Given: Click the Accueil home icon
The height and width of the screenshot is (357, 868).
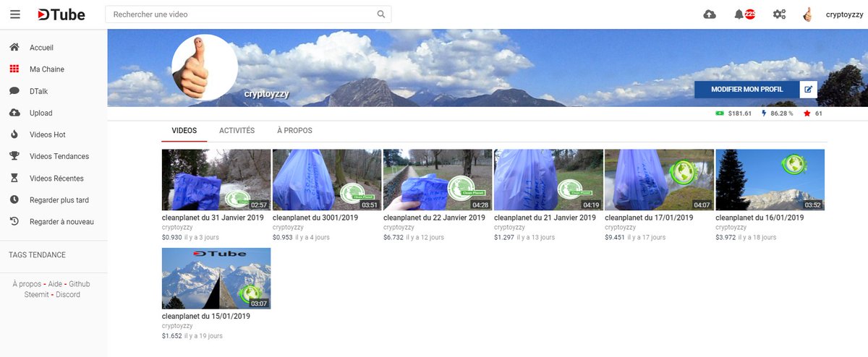Looking at the screenshot, I should 14,48.
